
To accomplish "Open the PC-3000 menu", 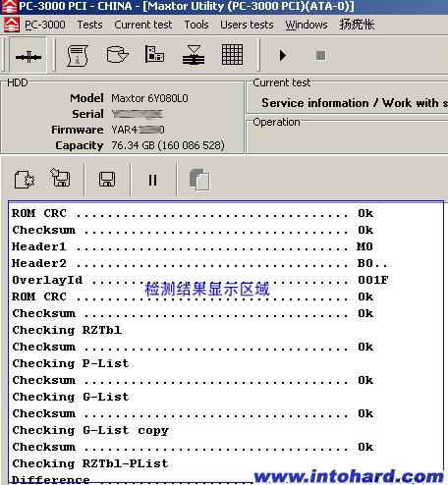I will coord(45,25).
